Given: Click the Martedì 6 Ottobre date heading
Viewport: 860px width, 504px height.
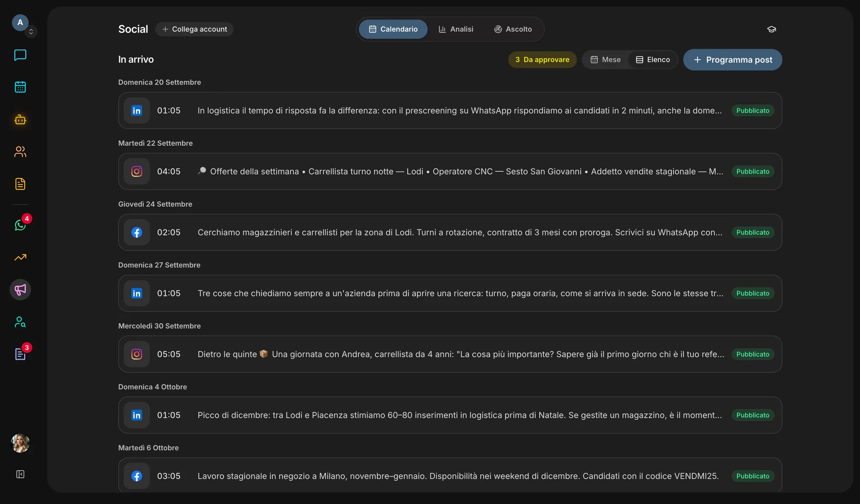Looking at the screenshot, I should click(148, 448).
